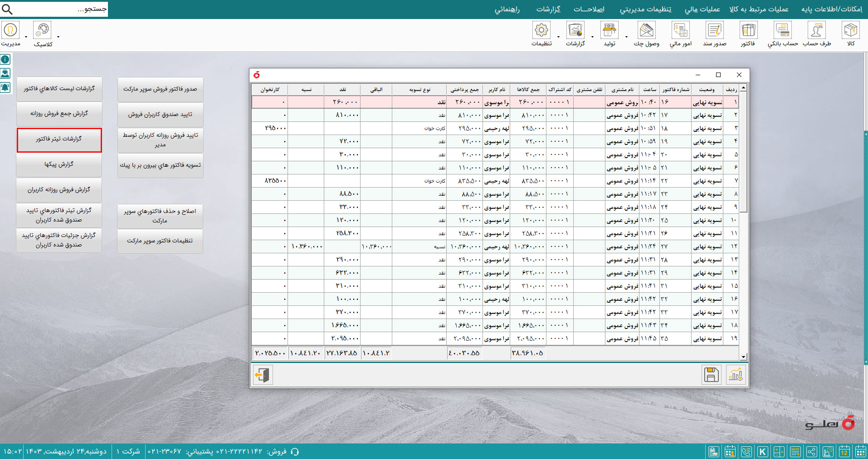Click the جستجو search input field
The height and width of the screenshot is (459, 868).
61,9
